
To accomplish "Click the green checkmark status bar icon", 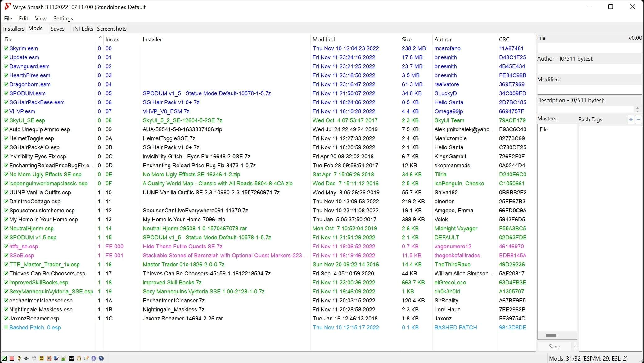I will click(x=4, y=358).
